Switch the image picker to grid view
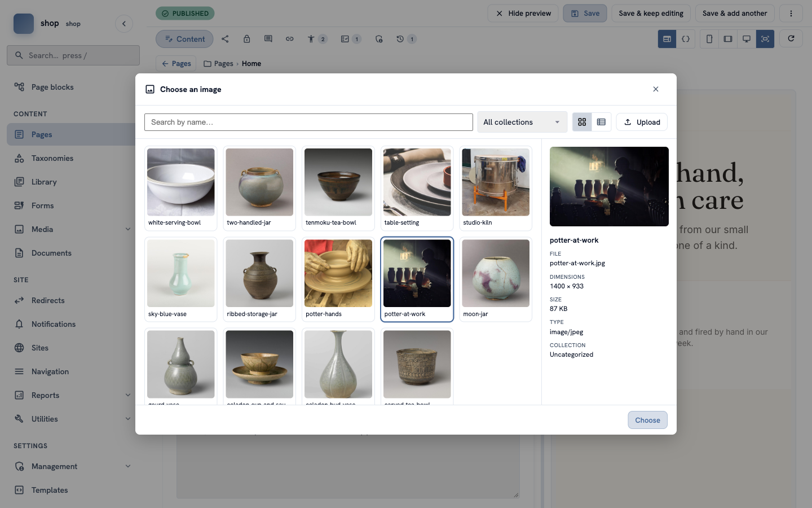This screenshot has width=812, height=508. pos(582,122)
